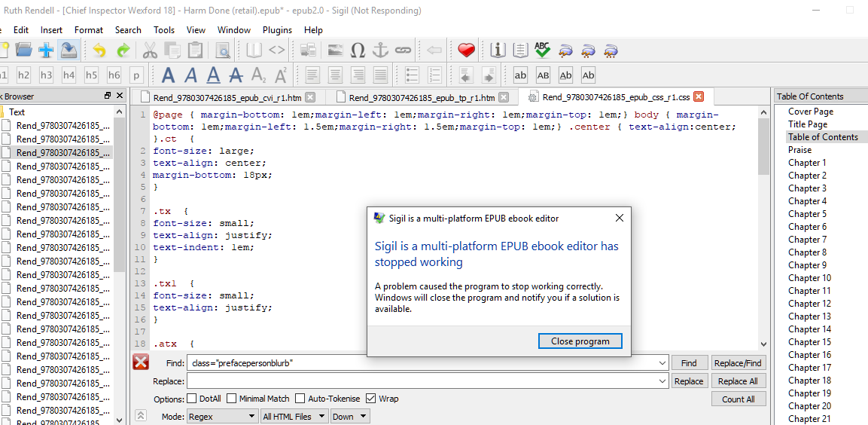Screen dimensions: 868x425
Task: Save the EPUB using the save icon
Action: 69,50
